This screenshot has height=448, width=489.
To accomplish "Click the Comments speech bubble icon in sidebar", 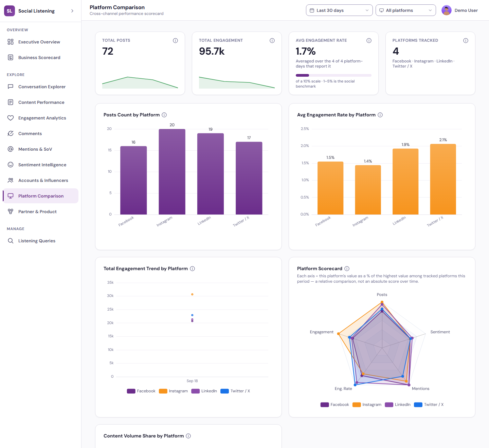I will tap(11, 133).
